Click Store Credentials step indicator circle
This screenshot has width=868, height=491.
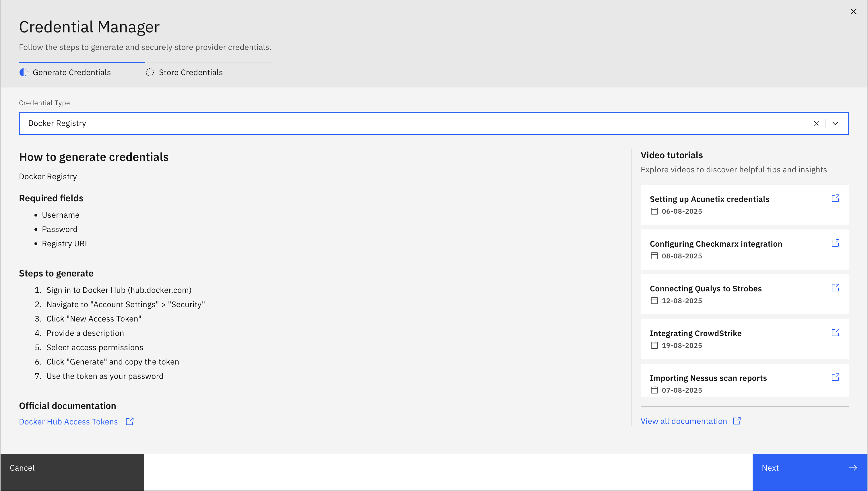coord(150,73)
